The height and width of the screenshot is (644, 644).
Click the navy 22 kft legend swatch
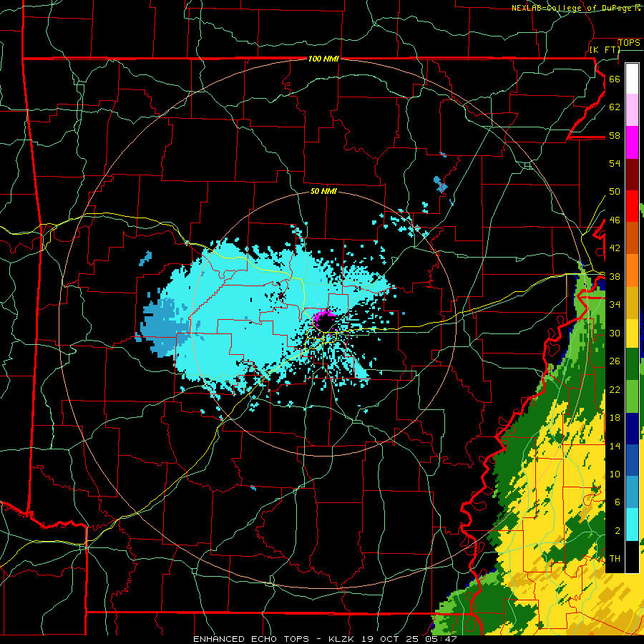(632, 429)
